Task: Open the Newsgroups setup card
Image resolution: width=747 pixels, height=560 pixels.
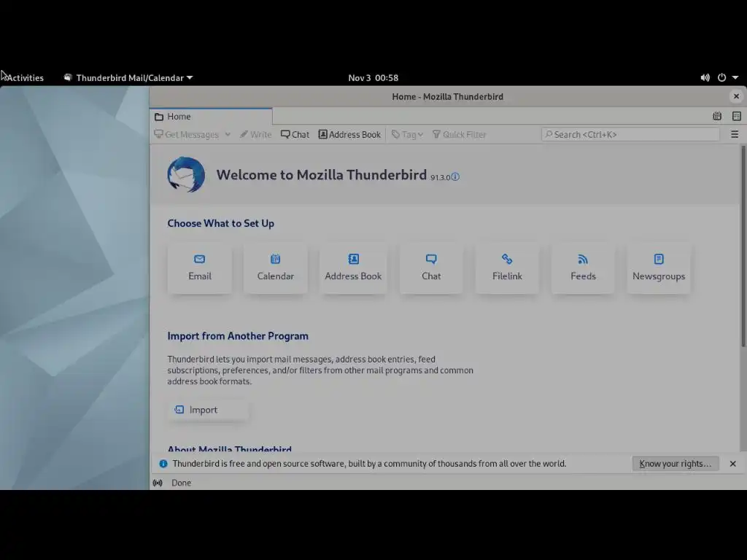Action: click(x=659, y=268)
